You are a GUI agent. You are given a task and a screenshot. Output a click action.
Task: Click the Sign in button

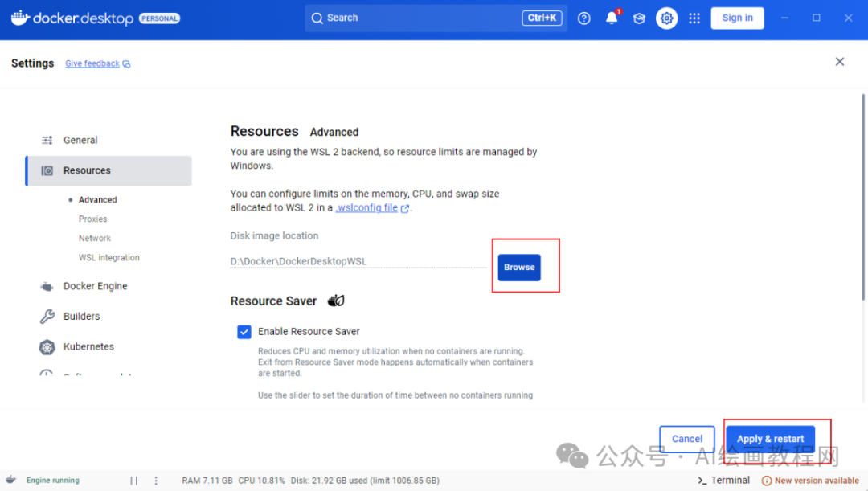point(737,18)
